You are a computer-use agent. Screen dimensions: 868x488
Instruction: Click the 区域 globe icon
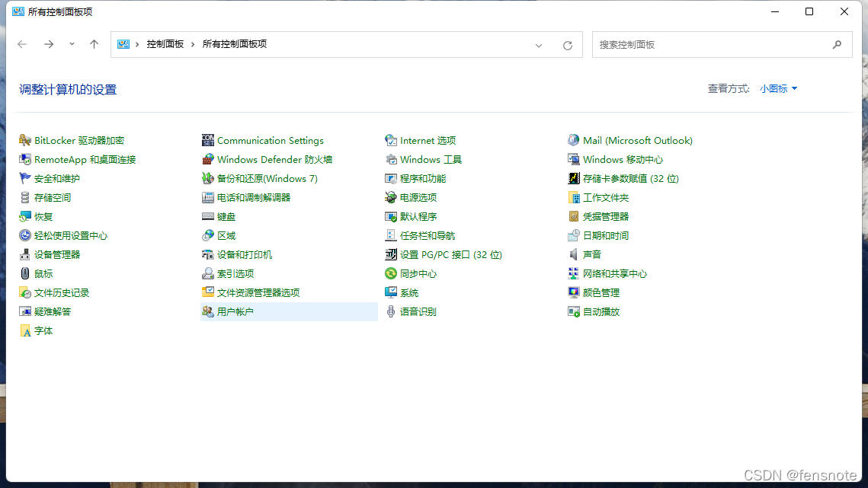(x=207, y=236)
